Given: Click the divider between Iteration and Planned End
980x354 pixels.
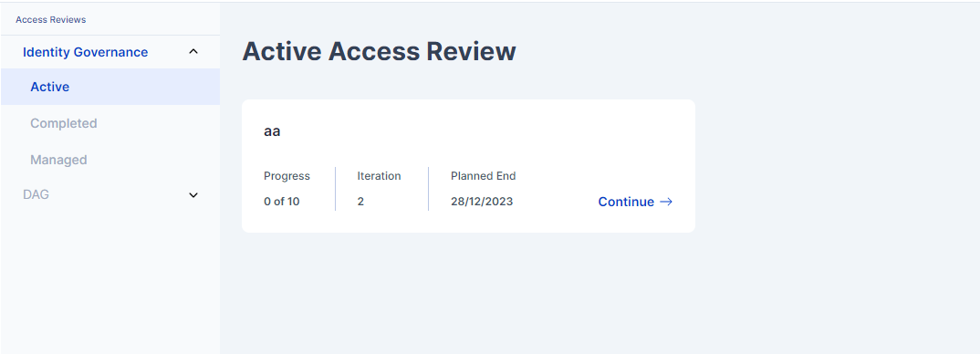Looking at the screenshot, I should 429,189.
